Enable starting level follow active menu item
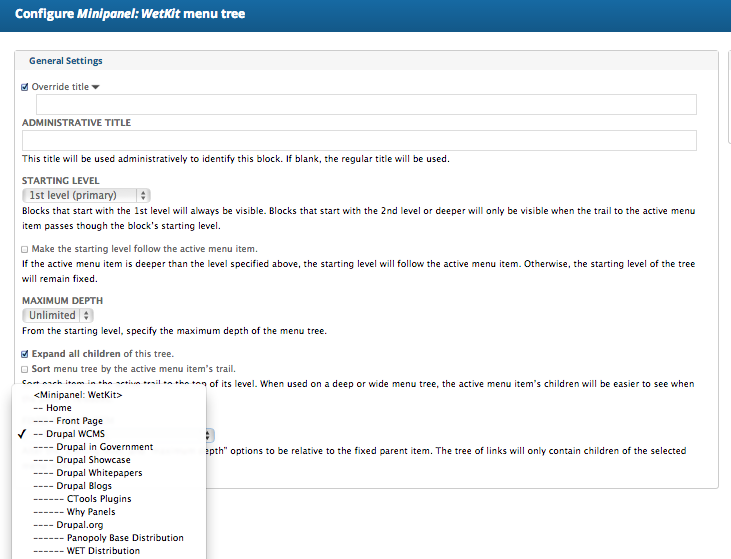The width and height of the screenshot is (731, 559). point(25,249)
